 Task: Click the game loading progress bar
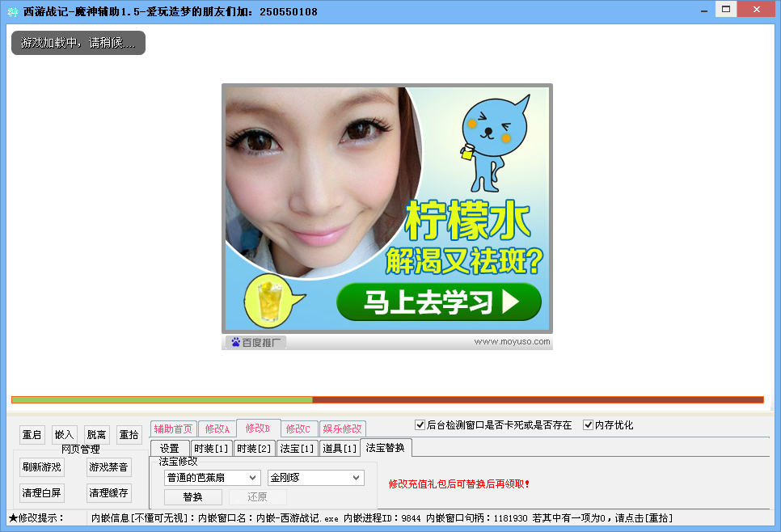(x=387, y=399)
